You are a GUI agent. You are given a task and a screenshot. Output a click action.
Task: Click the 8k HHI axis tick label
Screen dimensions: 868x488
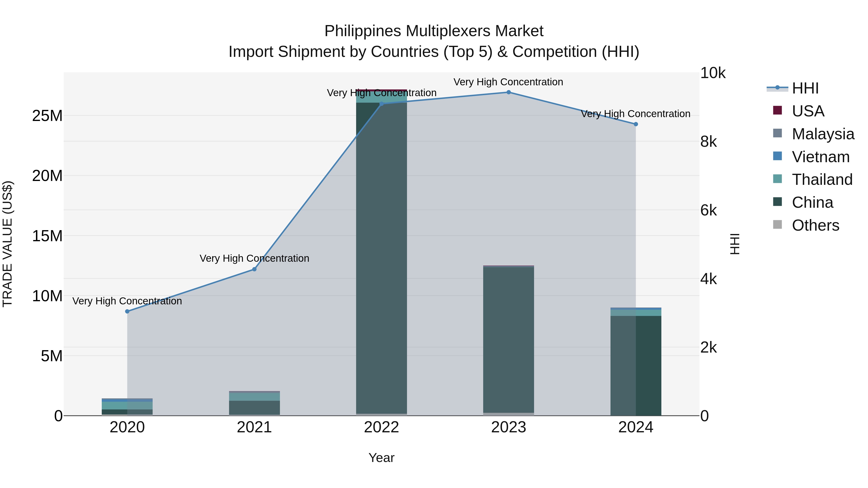click(x=709, y=142)
